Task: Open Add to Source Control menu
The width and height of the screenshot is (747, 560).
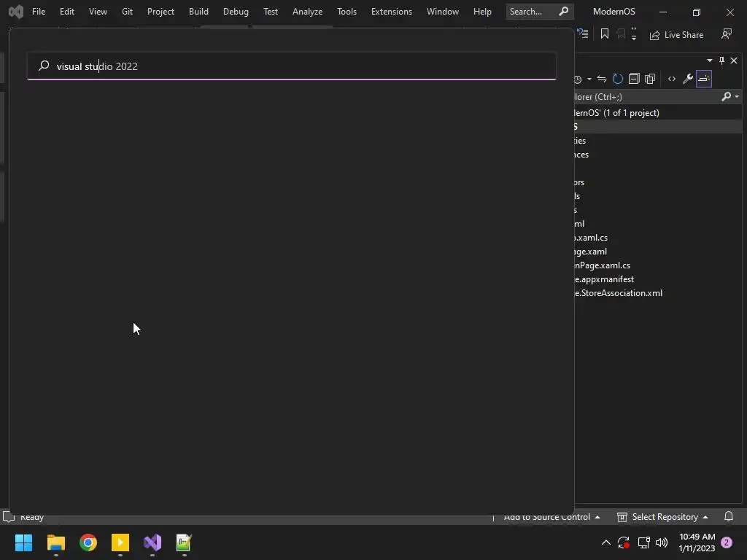Action: click(551, 517)
